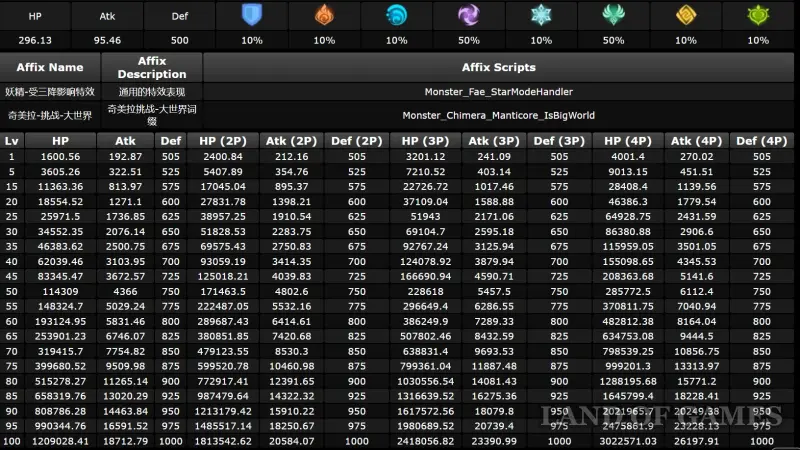
Task: Select level 80 HP (3P) value 1030556.54
Action: pos(426,382)
